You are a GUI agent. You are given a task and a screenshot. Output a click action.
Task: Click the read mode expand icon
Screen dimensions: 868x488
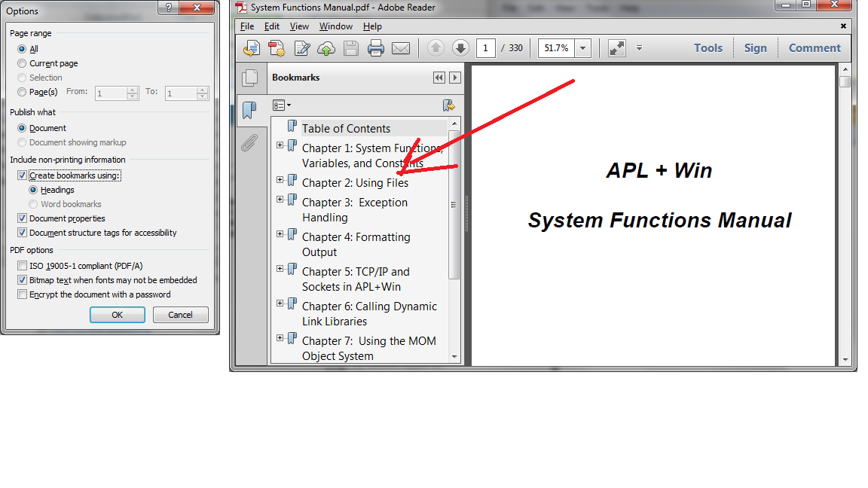pyautogui.click(x=616, y=48)
